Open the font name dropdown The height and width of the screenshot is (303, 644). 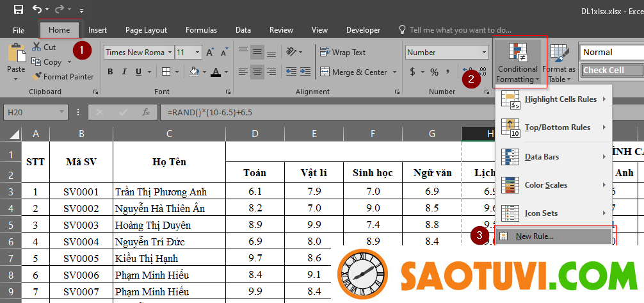tap(169, 53)
